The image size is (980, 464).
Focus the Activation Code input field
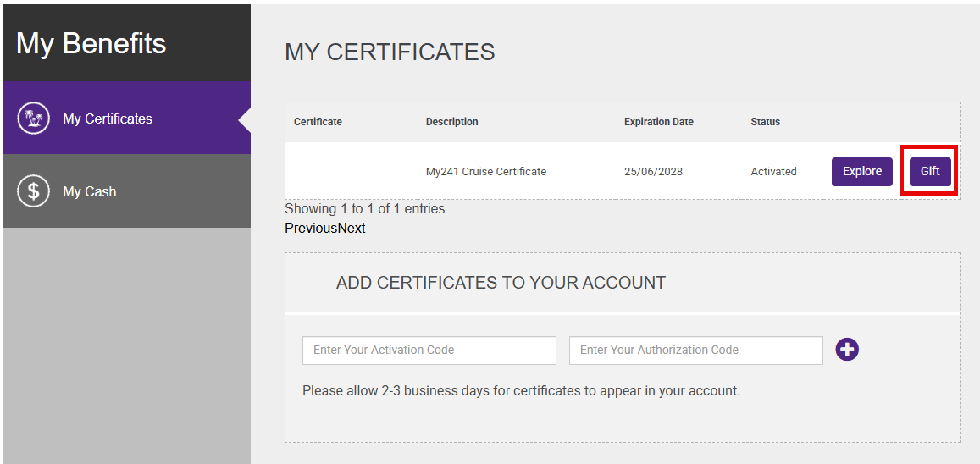click(x=429, y=350)
